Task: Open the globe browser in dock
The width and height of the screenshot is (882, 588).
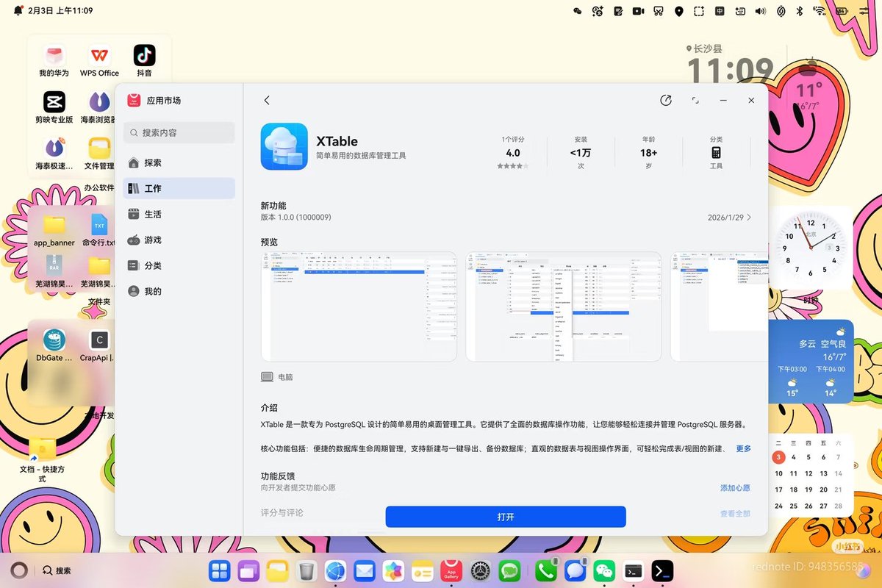Action: [x=335, y=570]
